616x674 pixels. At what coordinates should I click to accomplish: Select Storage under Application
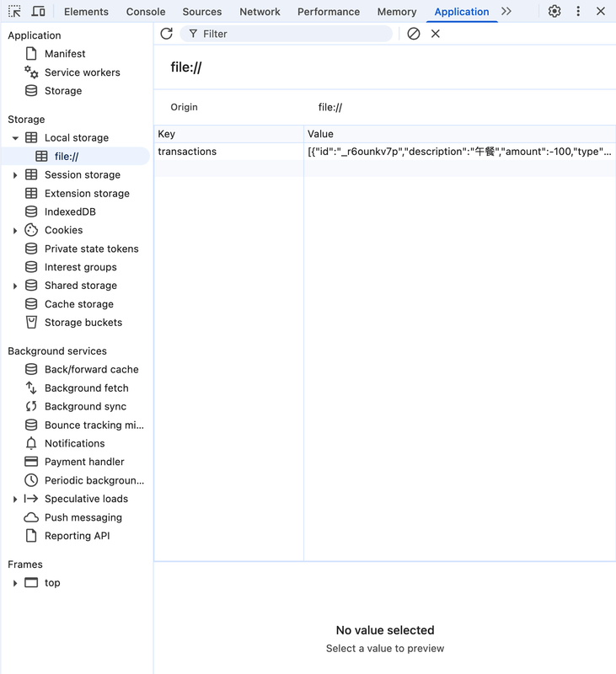(63, 91)
